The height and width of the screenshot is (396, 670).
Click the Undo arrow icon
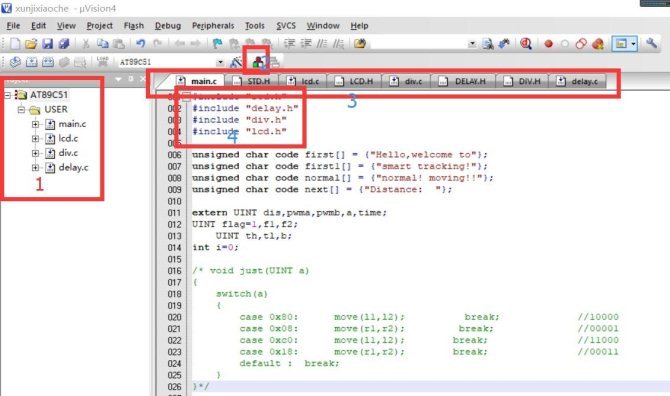[141, 43]
